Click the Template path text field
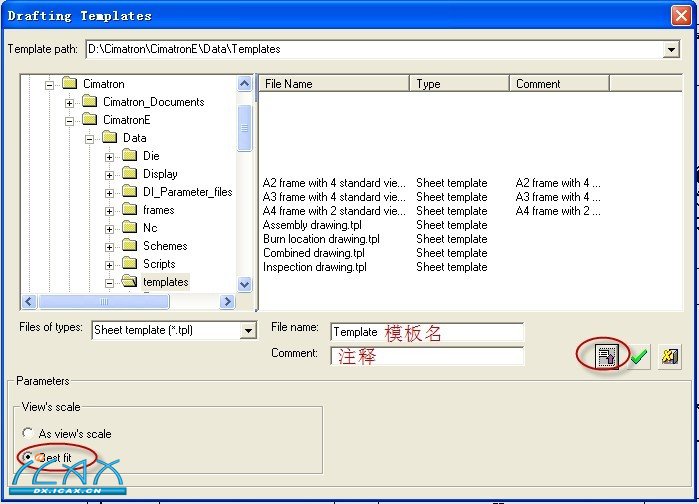This screenshot has width=699, height=504. [x=374, y=49]
